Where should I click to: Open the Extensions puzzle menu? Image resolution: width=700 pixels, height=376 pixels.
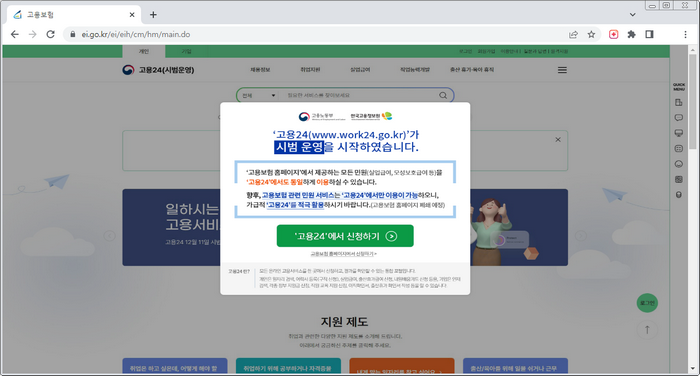(x=631, y=34)
